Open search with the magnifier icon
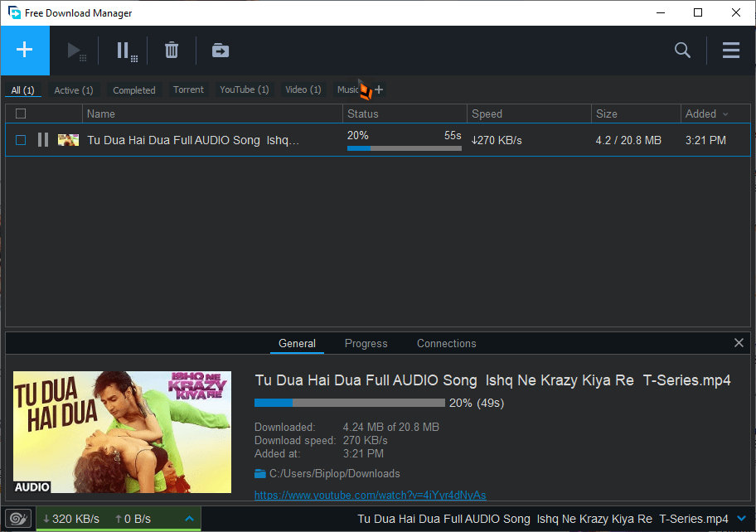The height and width of the screenshot is (532, 756). point(682,50)
